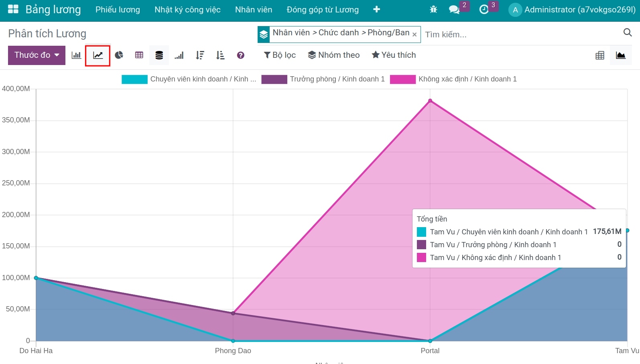
Task: Open the apps grid home menu
Action: tap(13, 10)
